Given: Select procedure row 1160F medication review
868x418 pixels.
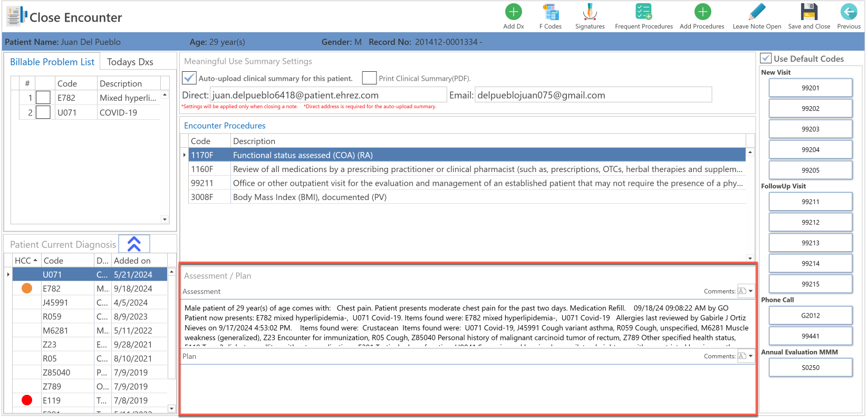Looking at the screenshot, I should [467, 169].
